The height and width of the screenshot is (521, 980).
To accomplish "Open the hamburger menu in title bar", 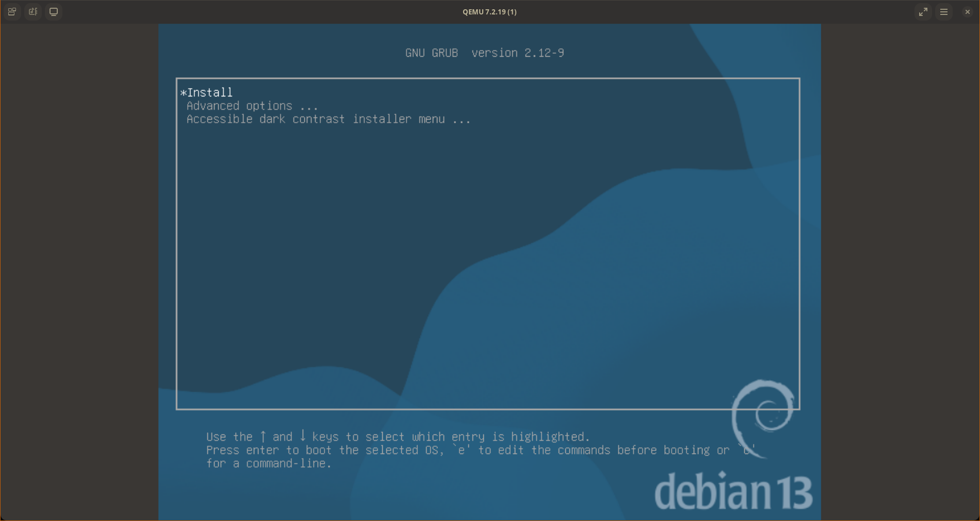I will pos(944,12).
